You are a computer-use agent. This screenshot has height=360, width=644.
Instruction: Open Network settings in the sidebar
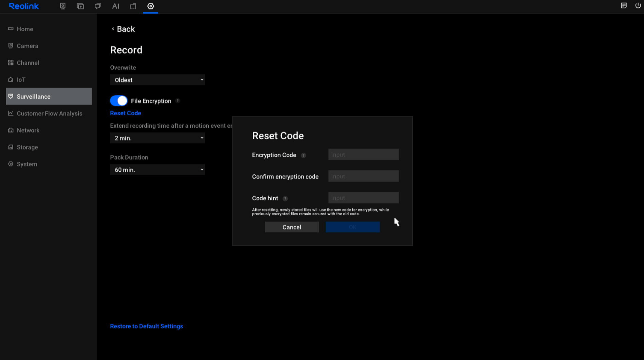(x=49, y=130)
